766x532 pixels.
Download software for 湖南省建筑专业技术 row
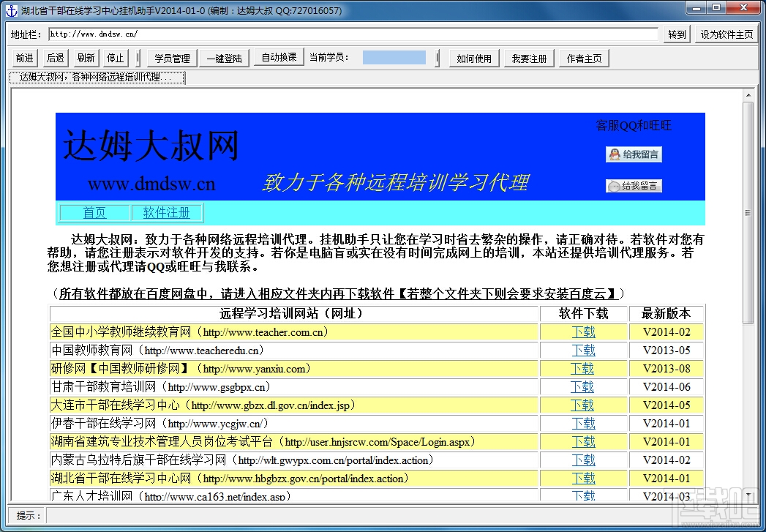point(583,441)
